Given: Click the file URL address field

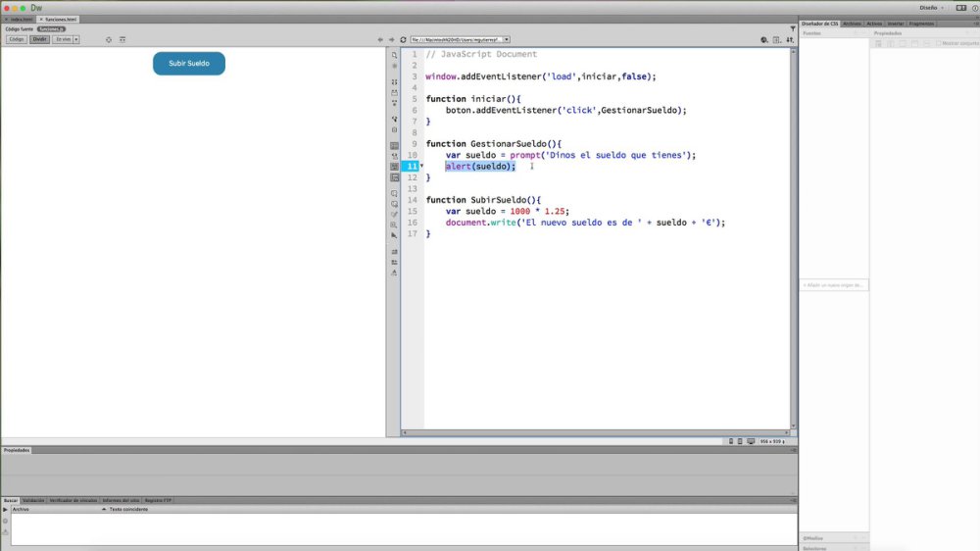Looking at the screenshot, I should (457, 39).
